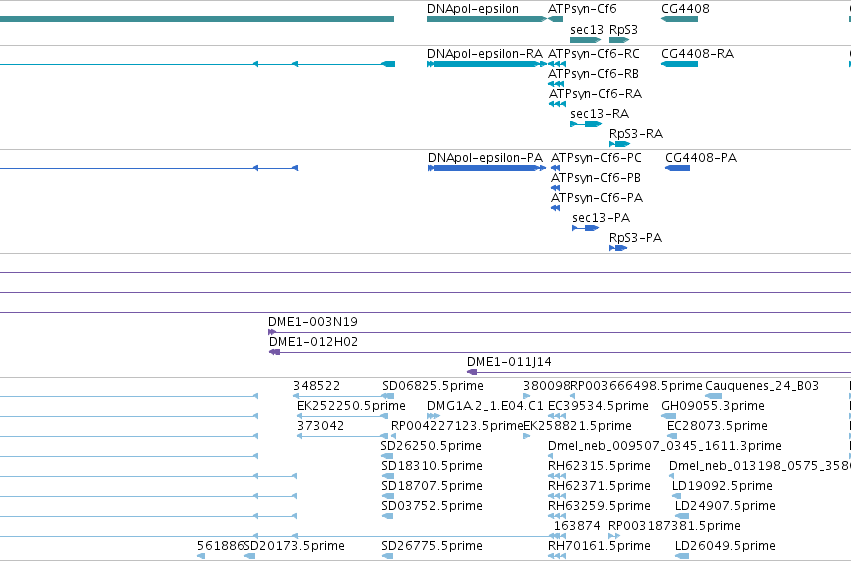Select the DME1-011J14 clone

[509, 362]
